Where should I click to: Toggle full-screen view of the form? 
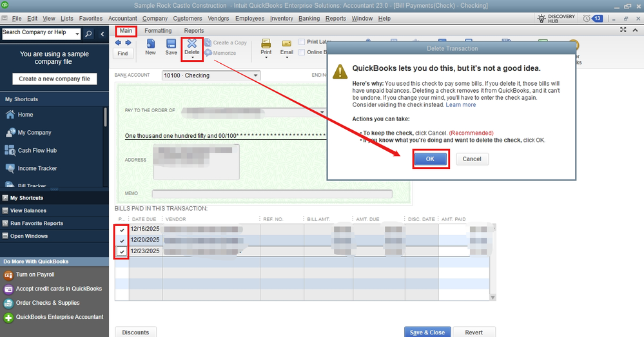[x=623, y=30]
